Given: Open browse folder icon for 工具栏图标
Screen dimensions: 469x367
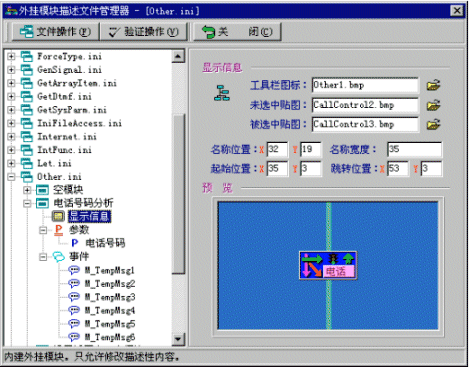Looking at the screenshot, I should pos(433,85).
